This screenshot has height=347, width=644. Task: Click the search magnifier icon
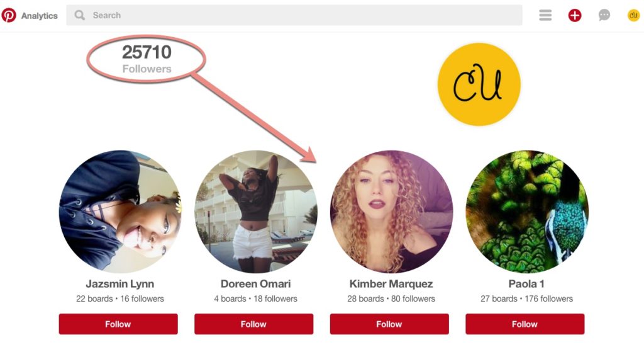pyautogui.click(x=79, y=15)
